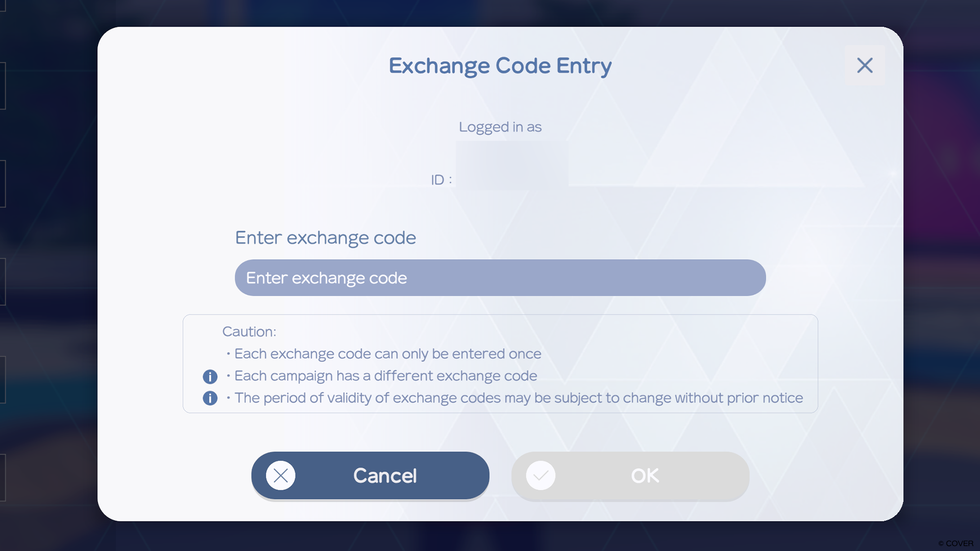Click the info icon beside validity period notice

[x=210, y=398]
